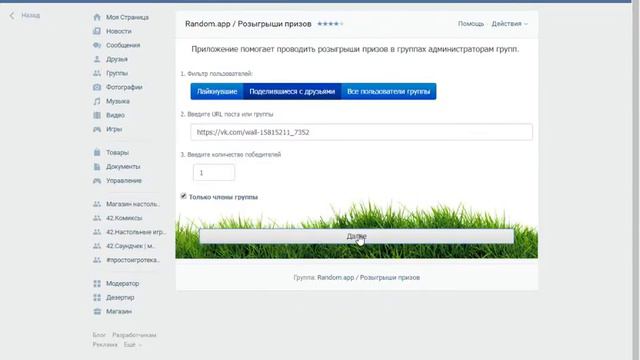Click the chat bubble icon beside Сообщения
This screenshot has width=640, height=360.
tap(97, 45)
